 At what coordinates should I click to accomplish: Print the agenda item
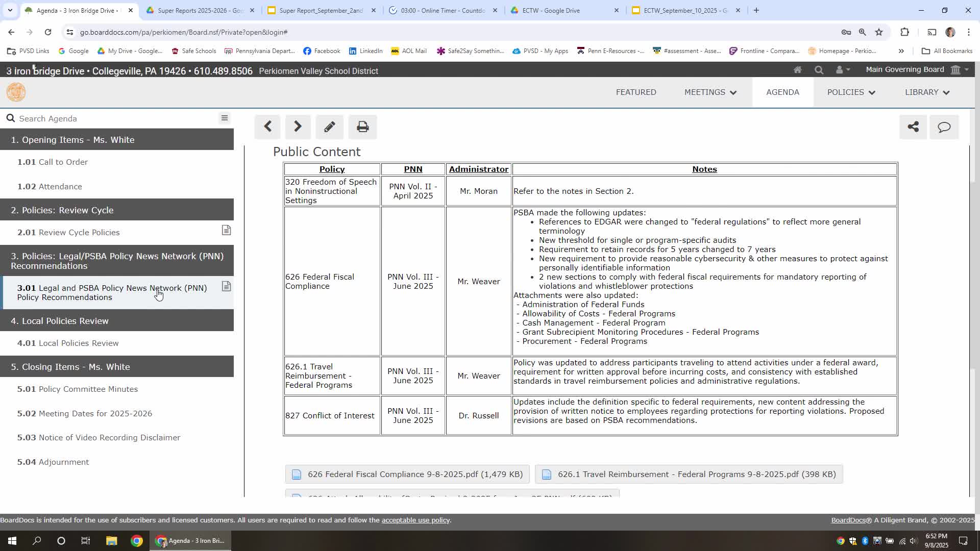pyautogui.click(x=362, y=127)
